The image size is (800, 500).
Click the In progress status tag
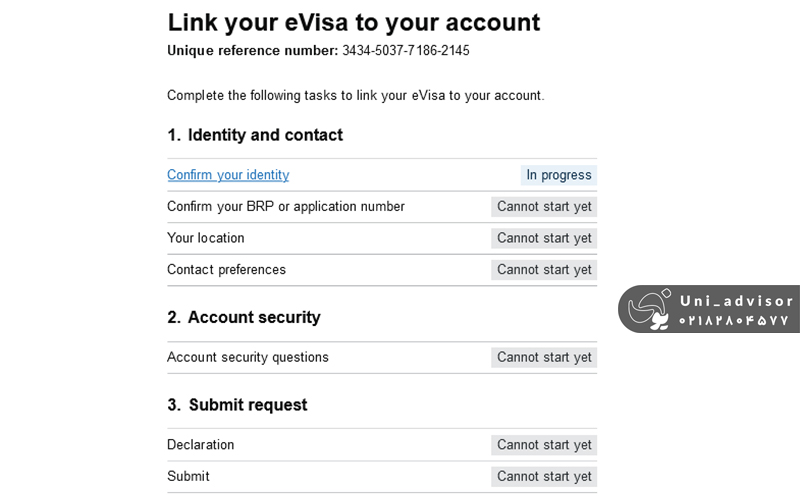tap(559, 175)
